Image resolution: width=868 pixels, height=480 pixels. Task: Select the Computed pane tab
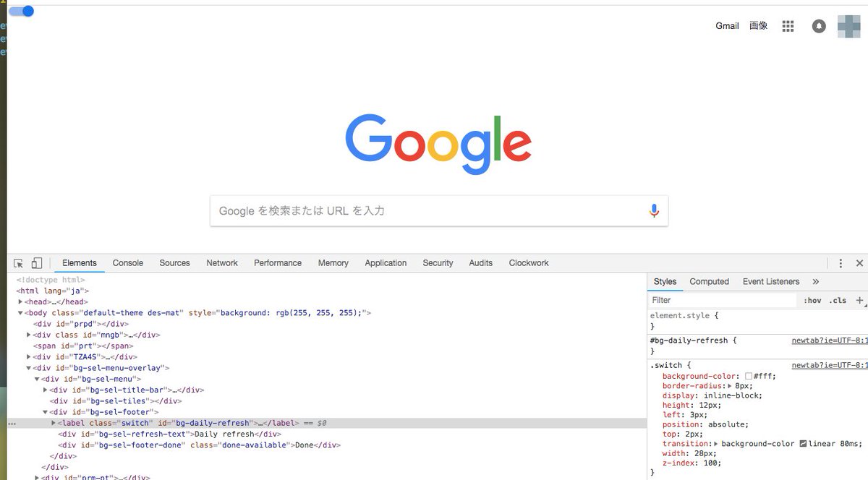[709, 282]
